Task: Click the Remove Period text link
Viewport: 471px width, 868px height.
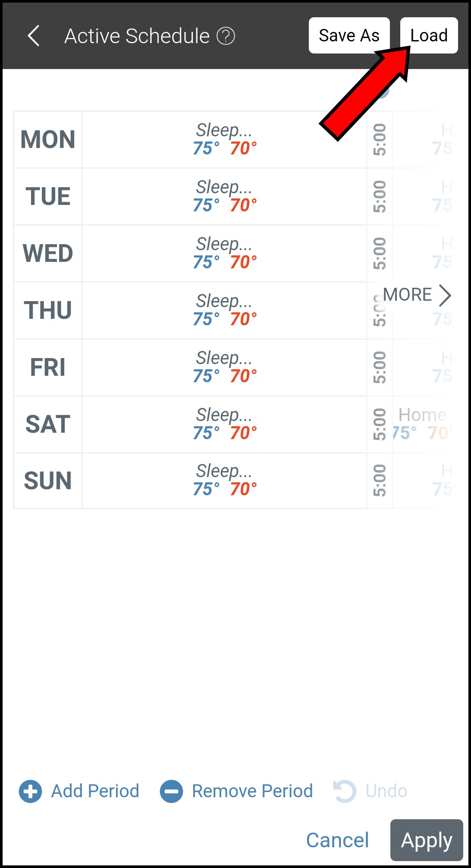Action: point(252,792)
